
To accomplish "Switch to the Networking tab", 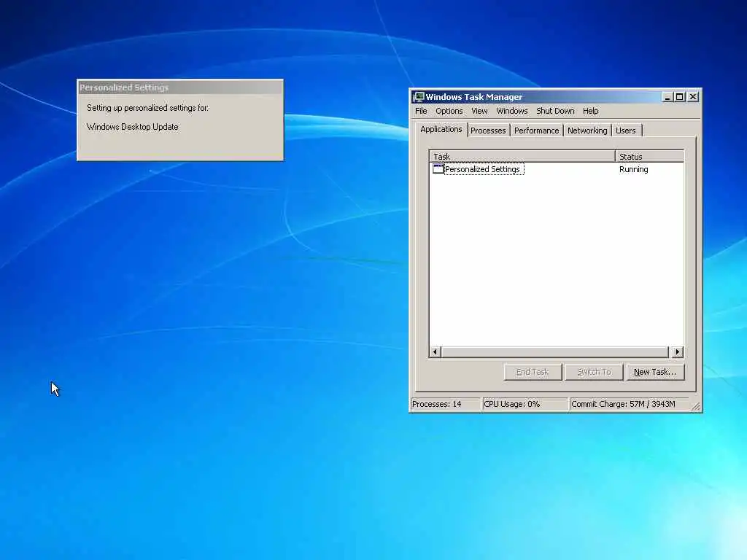I will tap(587, 131).
